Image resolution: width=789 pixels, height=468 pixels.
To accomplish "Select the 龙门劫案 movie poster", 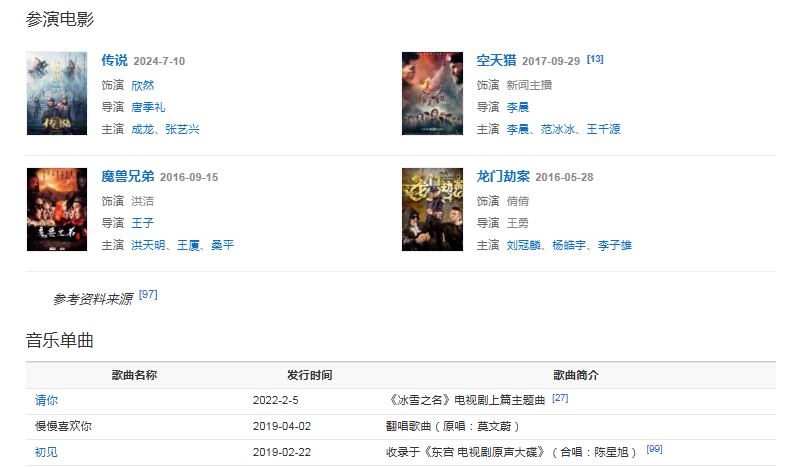I will [432, 209].
